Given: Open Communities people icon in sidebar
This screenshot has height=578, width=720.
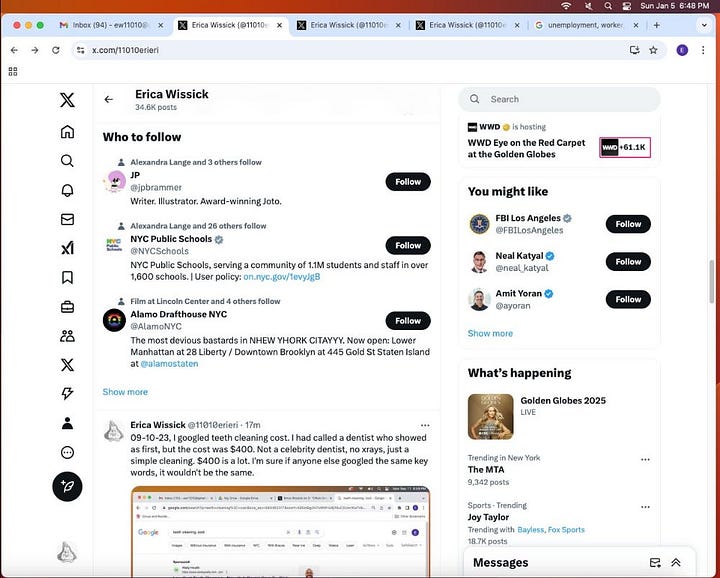Looking at the screenshot, I should (x=67, y=336).
